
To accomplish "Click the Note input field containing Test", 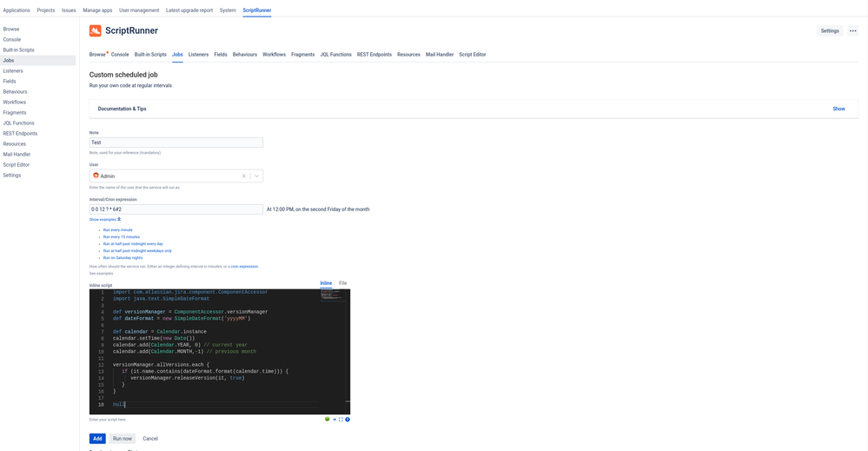I will pyautogui.click(x=176, y=143).
